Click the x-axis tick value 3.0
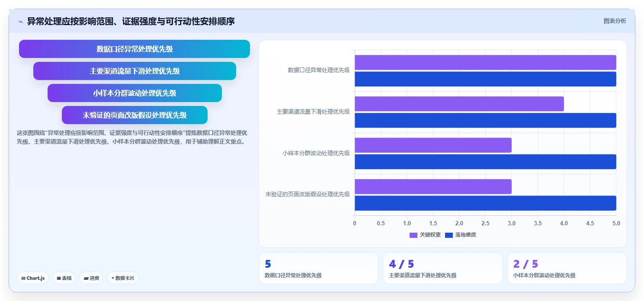 coord(512,223)
